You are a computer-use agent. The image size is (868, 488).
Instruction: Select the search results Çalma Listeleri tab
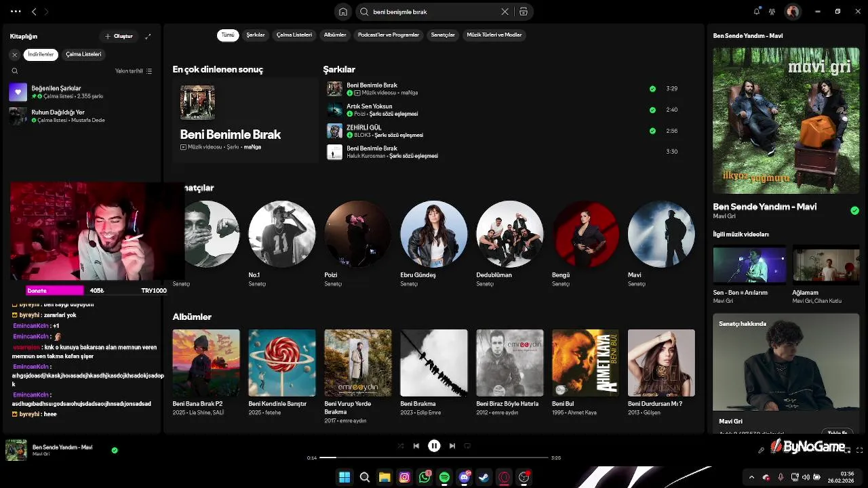tap(294, 35)
